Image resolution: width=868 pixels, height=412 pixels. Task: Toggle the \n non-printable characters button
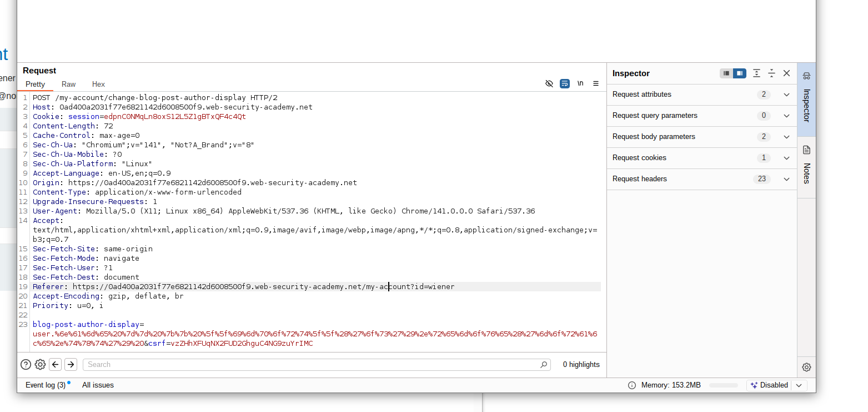click(580, 83)
